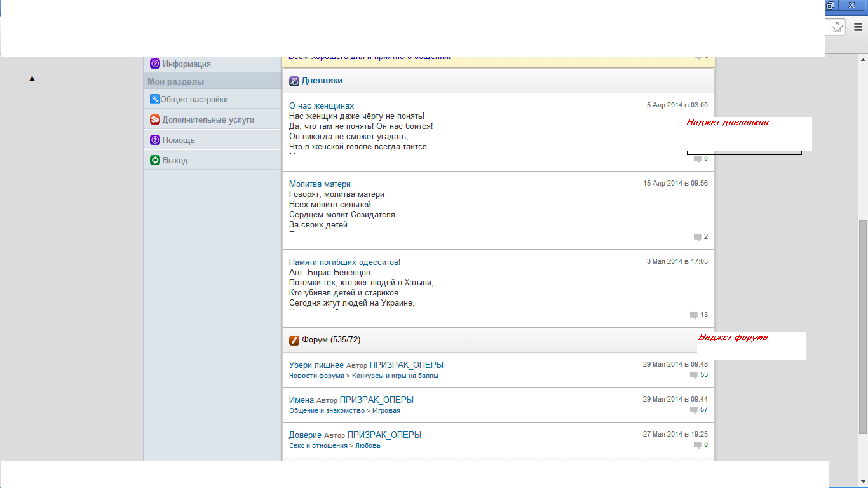Open diary entry Молитва матери

(x=320, y=184)
